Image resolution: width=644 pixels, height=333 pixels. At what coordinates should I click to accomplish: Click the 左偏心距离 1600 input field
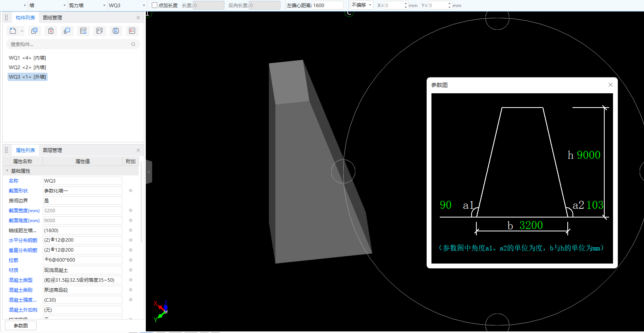(328, 5)
